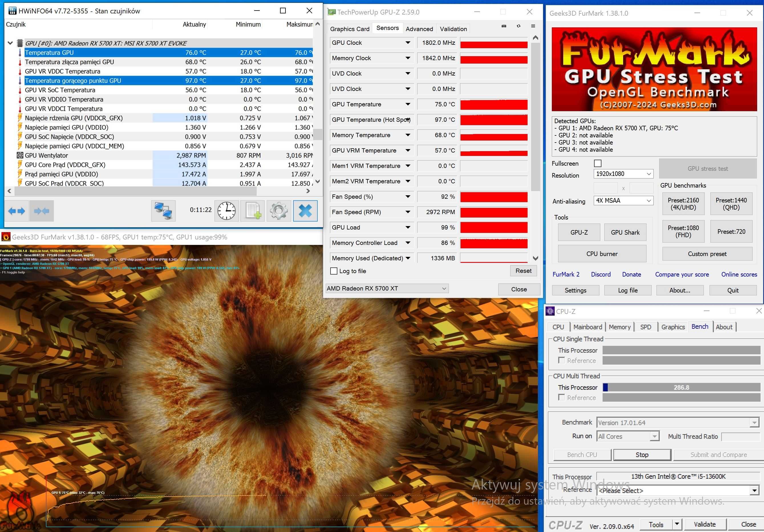Click the GPU Shark tool button

pos(625,232)
